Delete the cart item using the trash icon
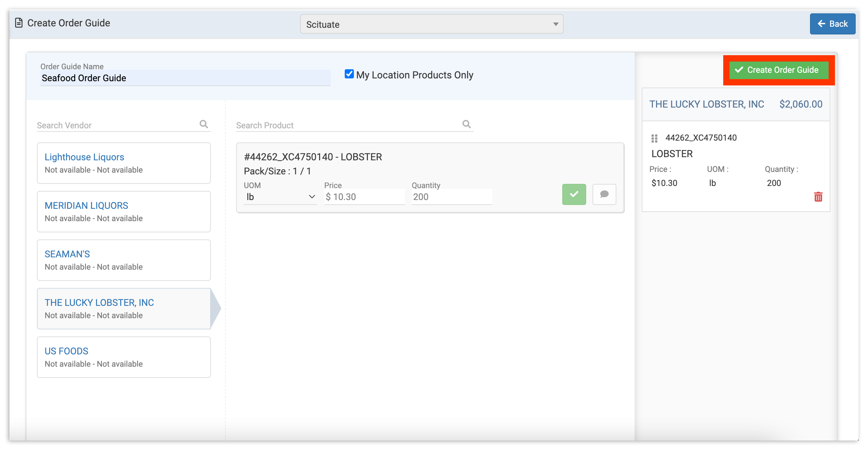 point(818,197)
